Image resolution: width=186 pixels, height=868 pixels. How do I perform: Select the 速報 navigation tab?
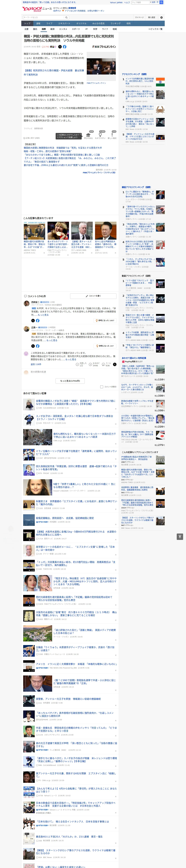[x=38, y=24]
